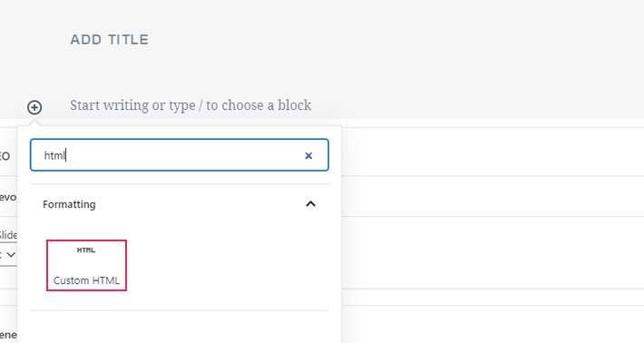The width and height of the screenshot is (644, 343).
Task: Click the white metabox row right of search field
Action: 493,152
